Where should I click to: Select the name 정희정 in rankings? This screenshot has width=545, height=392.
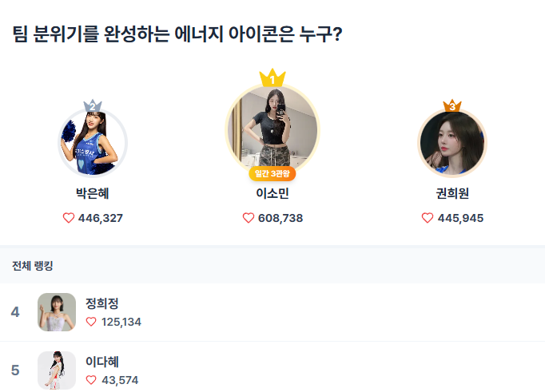coord(102,303)
